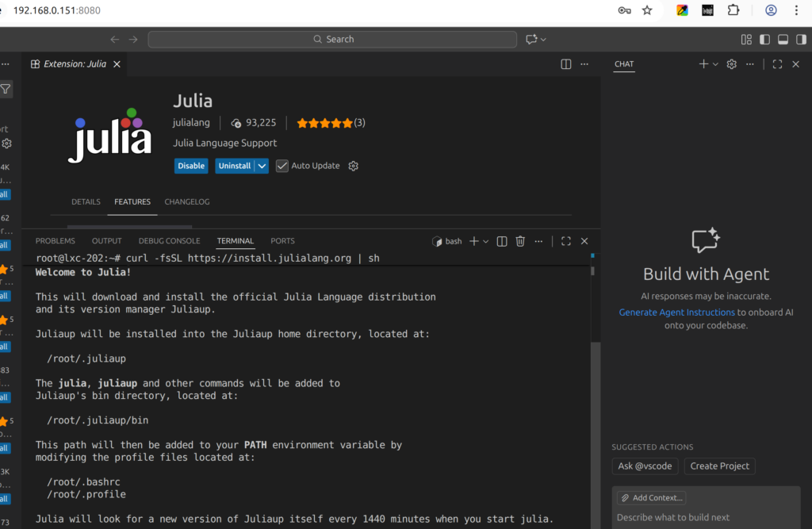Open the chat settings gear icon
This screenshot has width=812, height=529.
(x=732, y=64)
